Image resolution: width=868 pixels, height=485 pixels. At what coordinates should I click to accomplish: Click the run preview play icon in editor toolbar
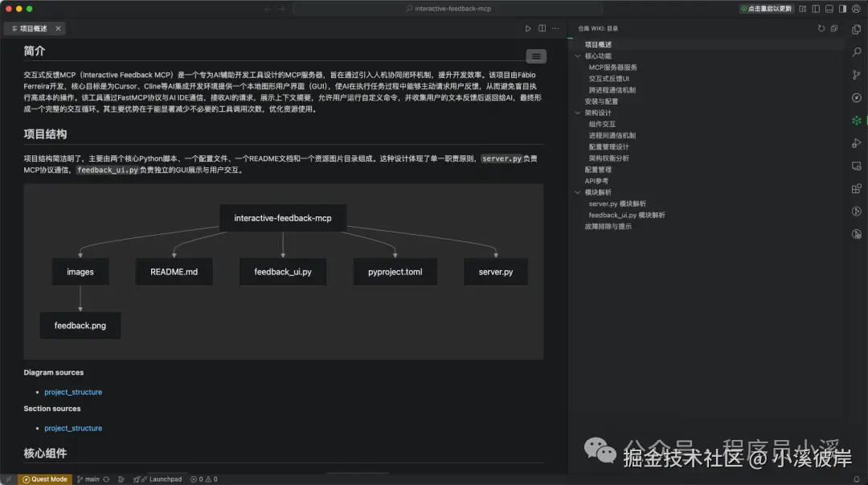[x=528, y=27]
